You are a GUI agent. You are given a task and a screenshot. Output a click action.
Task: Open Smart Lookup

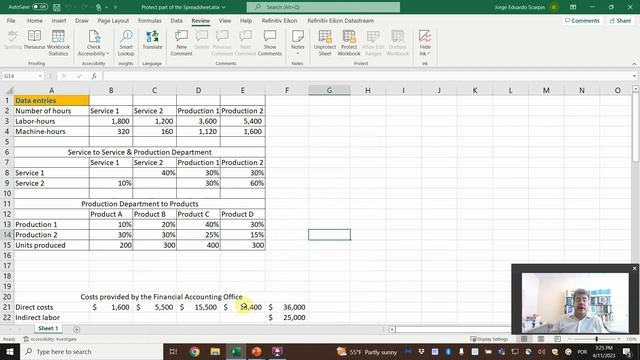(x=126, y=43)
